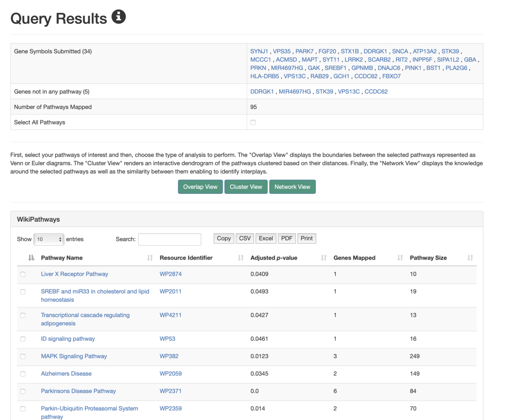This screenshot has height=420, width=505.
Task: Tick the Select All Pathways checkbox
Action: [x=253, y=122]
